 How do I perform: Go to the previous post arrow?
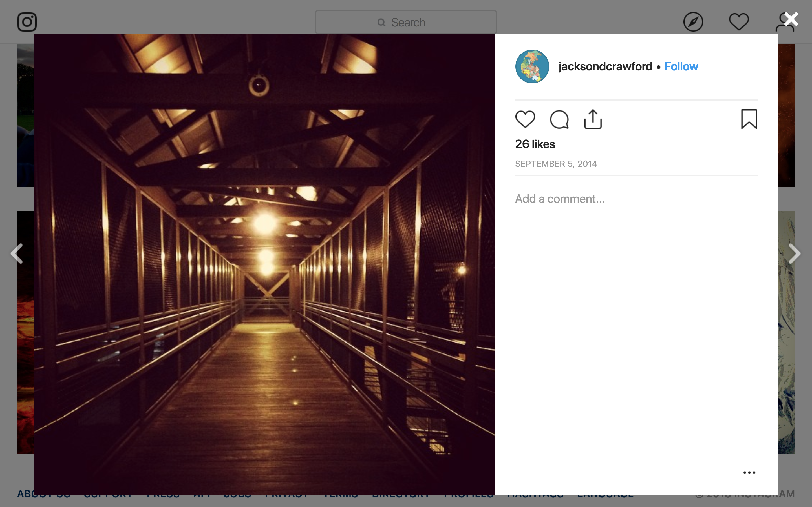[x=17, y=253]
